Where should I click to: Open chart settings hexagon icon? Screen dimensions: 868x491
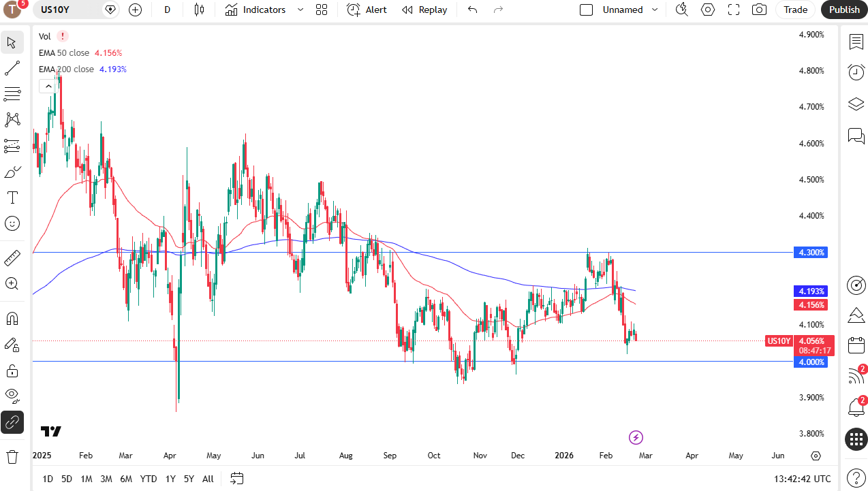[708, 10]
